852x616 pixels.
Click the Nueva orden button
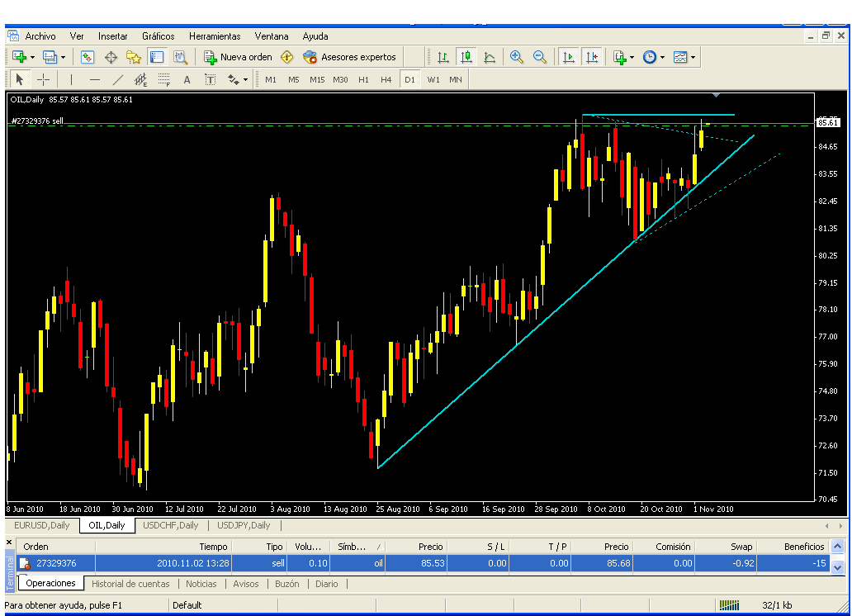tap(238, 57)
